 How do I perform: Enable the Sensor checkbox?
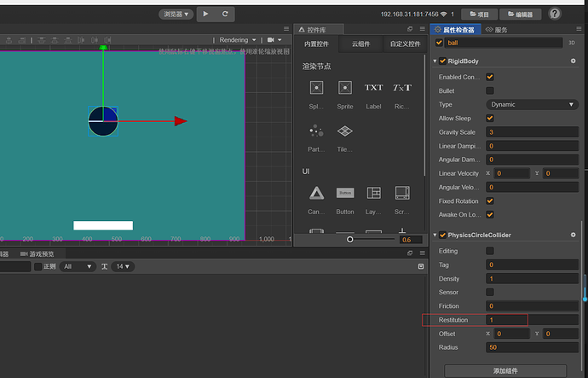490,292
